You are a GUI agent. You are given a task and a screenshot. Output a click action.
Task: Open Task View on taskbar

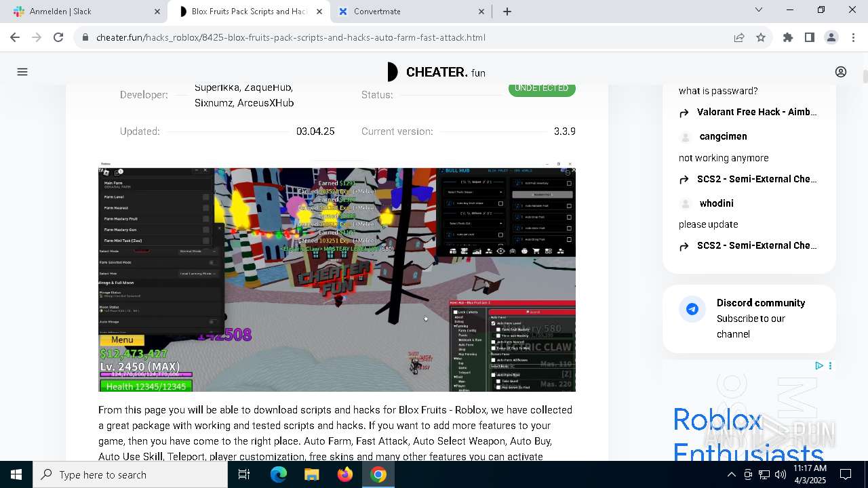point(244,474)
